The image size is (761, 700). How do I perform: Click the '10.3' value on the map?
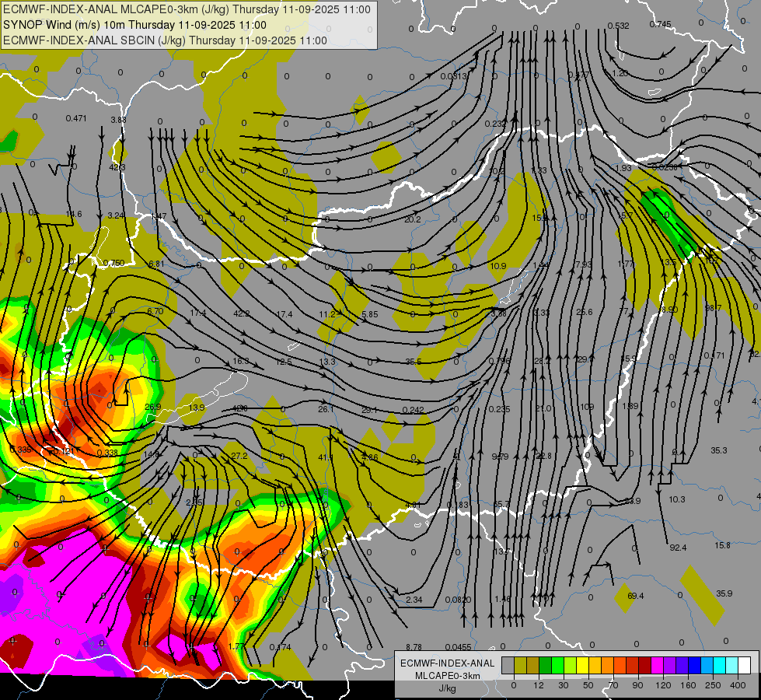[x=677, y=499]
